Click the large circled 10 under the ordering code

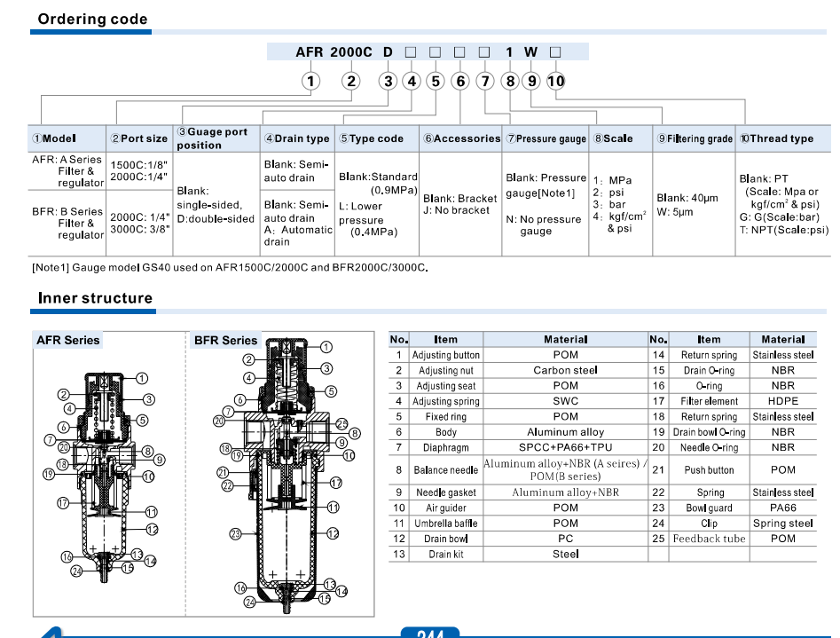click(555, 82)
